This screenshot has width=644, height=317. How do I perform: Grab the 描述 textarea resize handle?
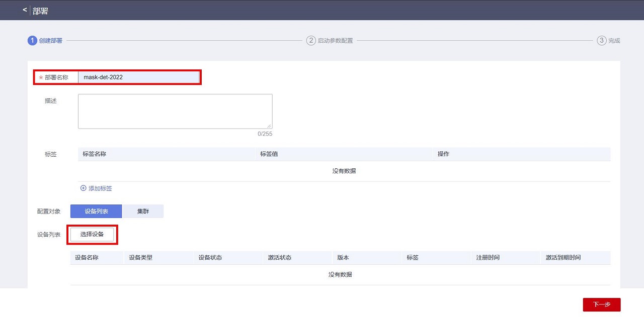269,126
